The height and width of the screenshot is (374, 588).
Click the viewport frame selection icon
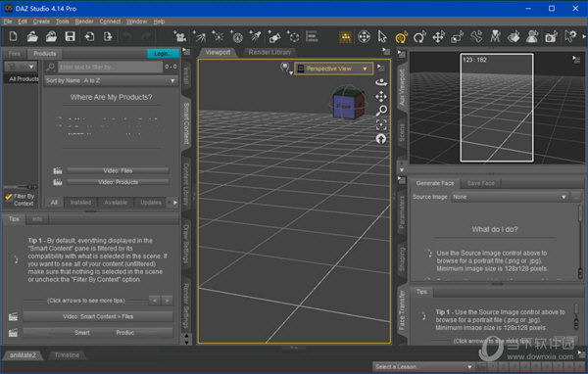click(x=381, y=124)
